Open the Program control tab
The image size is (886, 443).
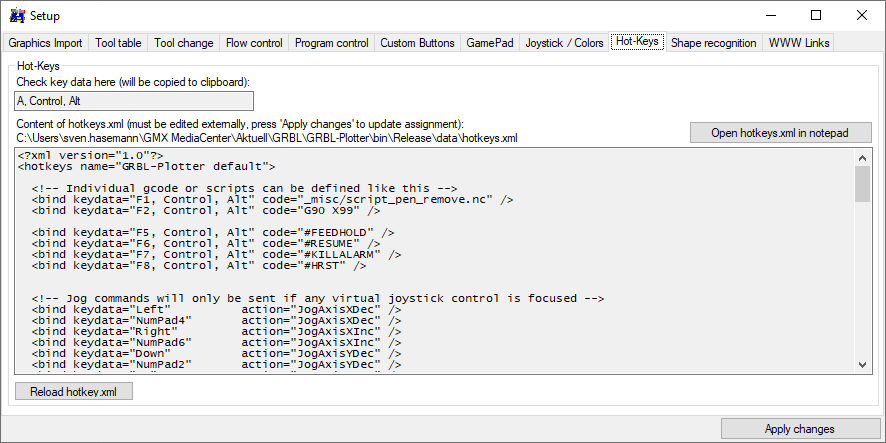[x=332, y=43]
